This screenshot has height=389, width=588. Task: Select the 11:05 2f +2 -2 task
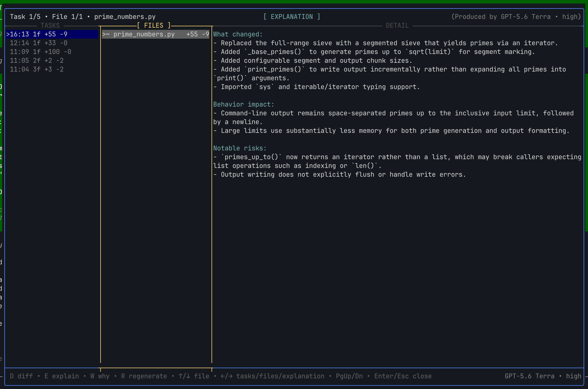point(37,61)
